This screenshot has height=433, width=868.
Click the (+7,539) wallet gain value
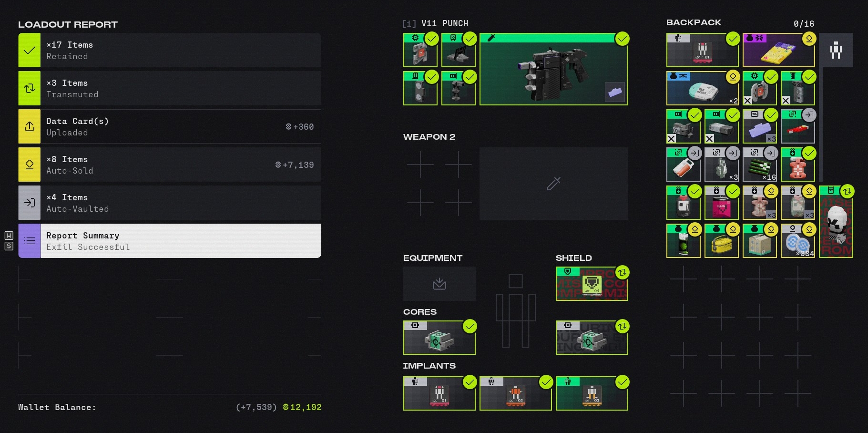click(x=256, y=407)
